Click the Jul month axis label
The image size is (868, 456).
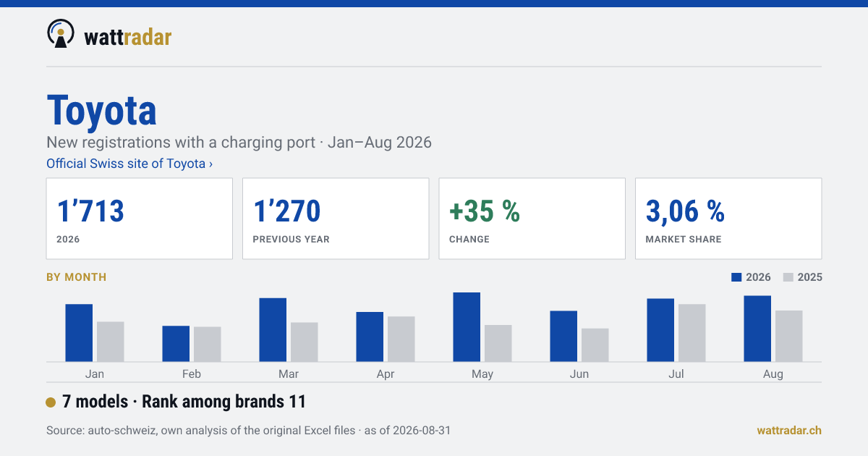pyautogui.click(x=676, y=374)
